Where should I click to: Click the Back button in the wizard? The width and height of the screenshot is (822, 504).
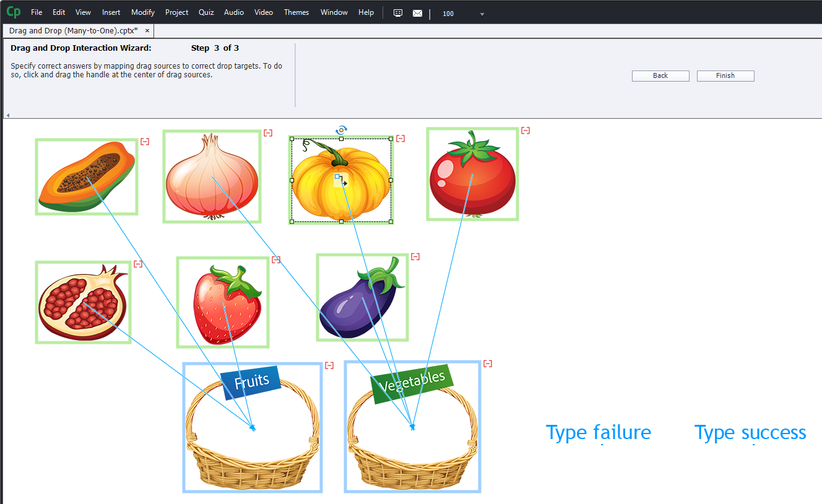tap(660, 75)
